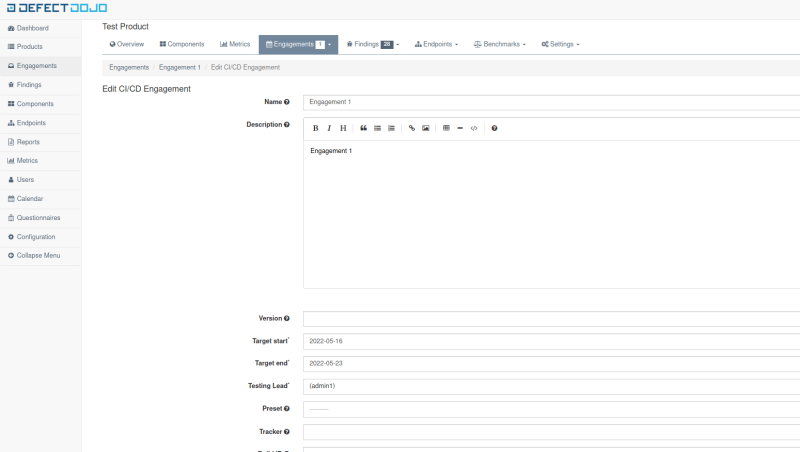This screenshot has height=452, width=800.
Task: Expand the Endpoints tab dropdown
Action: coord(437,44)
